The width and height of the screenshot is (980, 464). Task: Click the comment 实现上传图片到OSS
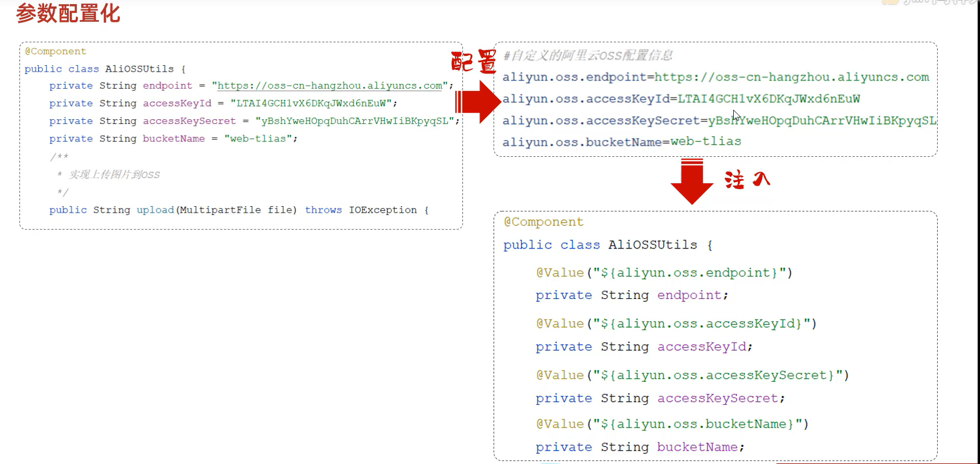pos(114,174)
